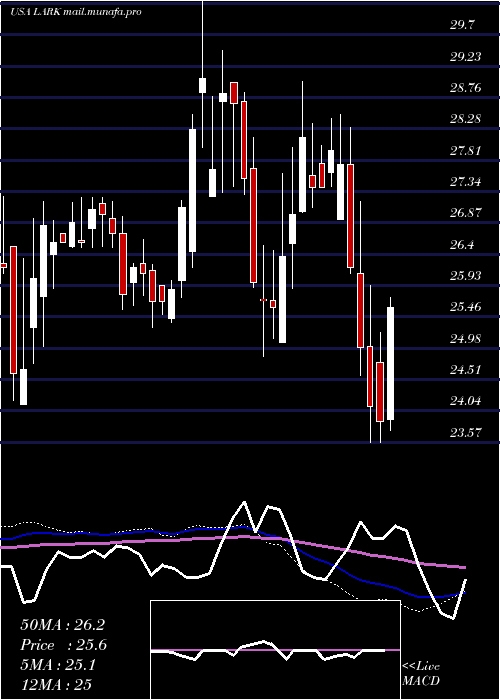The image size is (500, 700).
Task: Click inside the Live MACD inset chart
Action: (275, 650)
